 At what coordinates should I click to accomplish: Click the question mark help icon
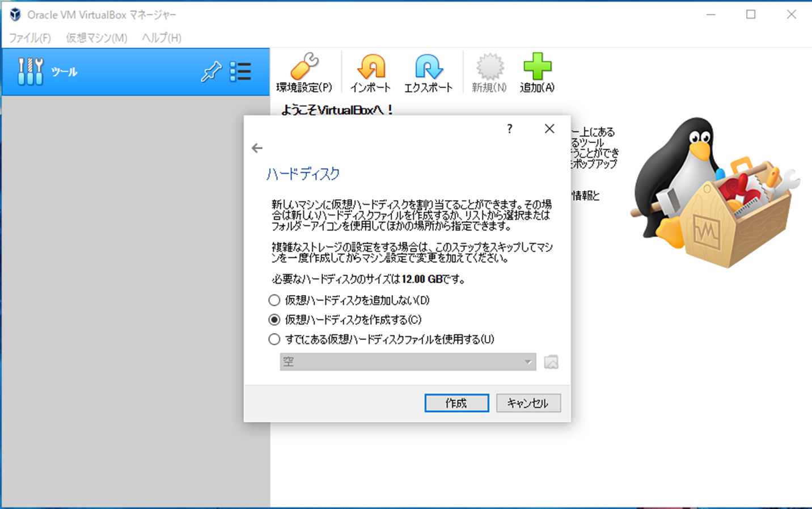(x=509, y=129)
